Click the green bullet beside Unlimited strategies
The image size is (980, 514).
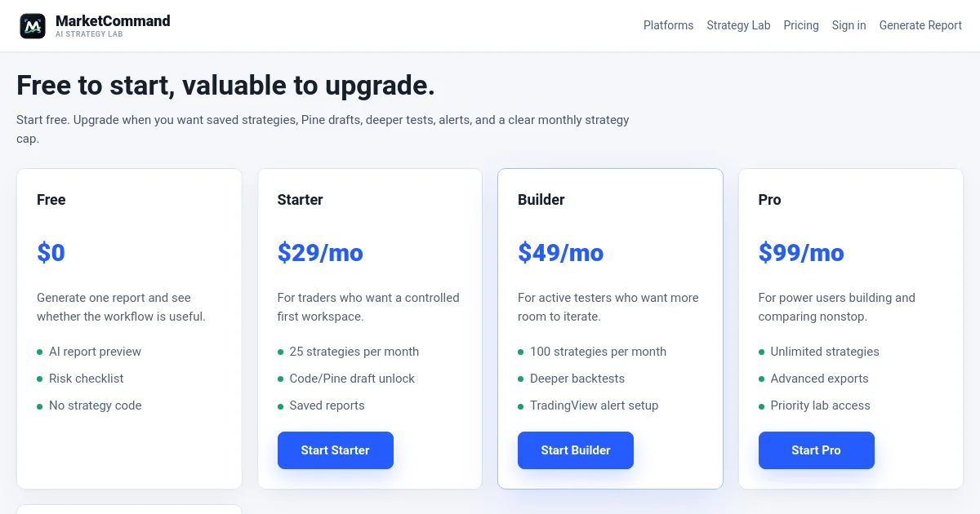click(762, 352)
